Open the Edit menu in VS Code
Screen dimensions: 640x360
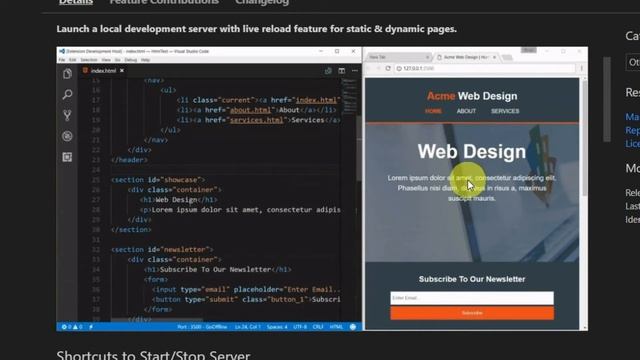[72, 60]
